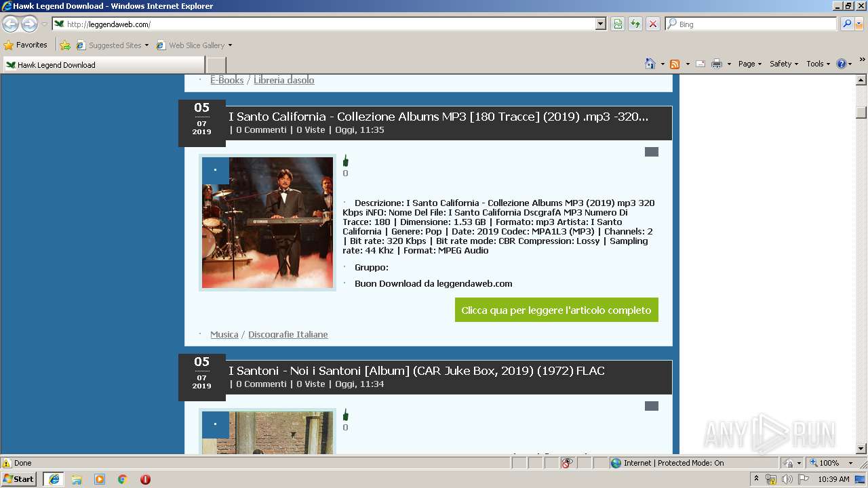Click the browser Forward button

(29, 24)
